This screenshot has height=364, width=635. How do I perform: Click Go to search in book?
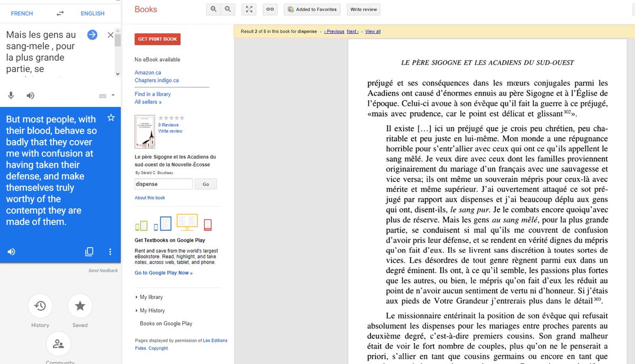point(206,184)
